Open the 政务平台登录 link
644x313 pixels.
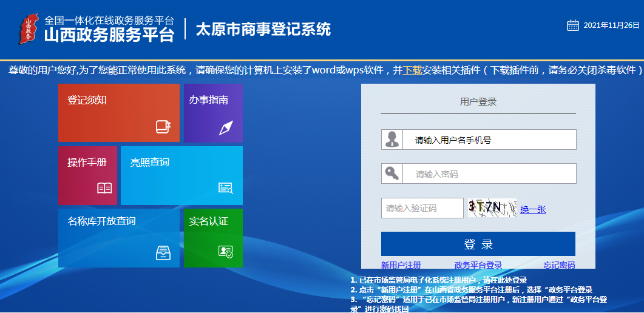click(478, 265)
